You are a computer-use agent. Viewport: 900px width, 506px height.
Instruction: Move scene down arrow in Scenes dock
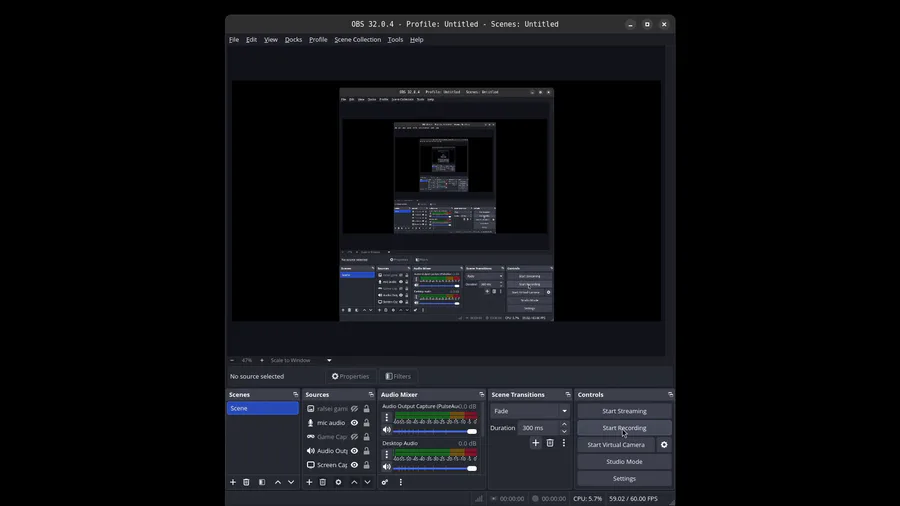pos(291,482)
